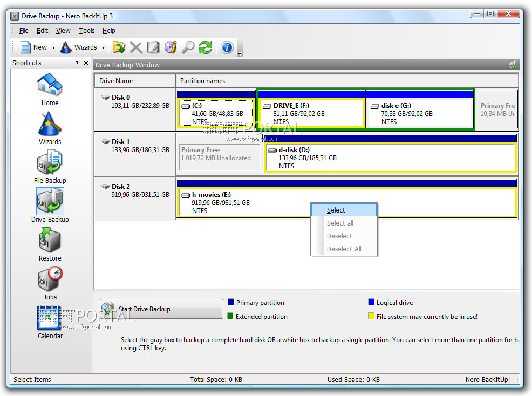
Task: Open the New dropdown arrow
Action: point(53,48)
